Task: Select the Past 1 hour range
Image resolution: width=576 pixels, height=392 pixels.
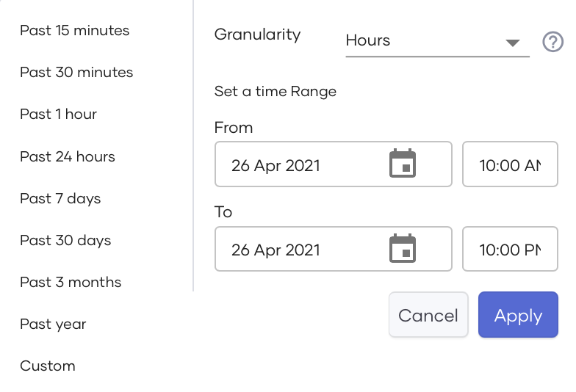Action: click(x=58, y=115)
